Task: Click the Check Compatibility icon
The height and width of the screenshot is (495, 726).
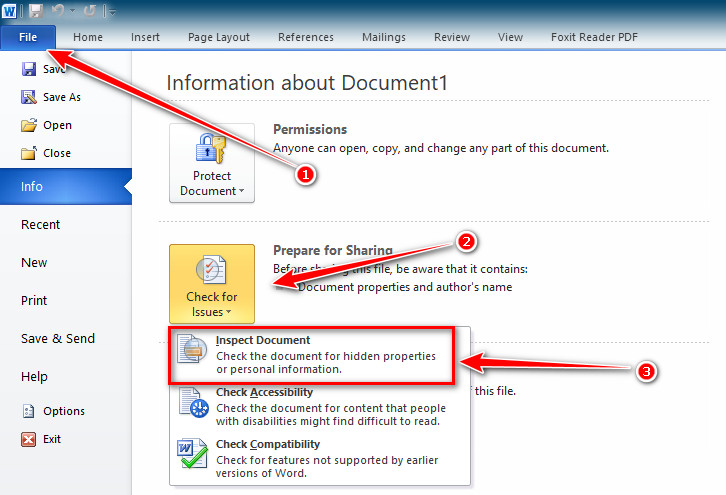Action: click(x=191, y=455)
